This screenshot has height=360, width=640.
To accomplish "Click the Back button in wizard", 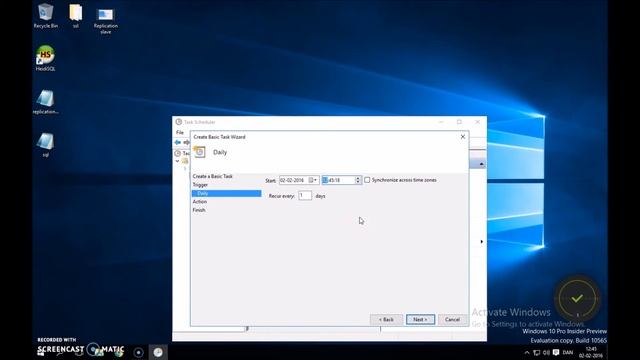I will (x=386, y=320).
